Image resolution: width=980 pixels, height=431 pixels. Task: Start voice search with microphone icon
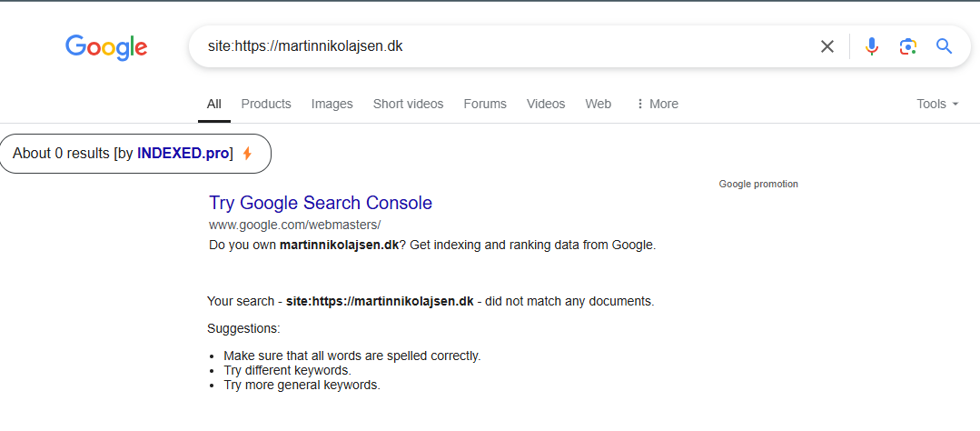click(x=872, y=46)
